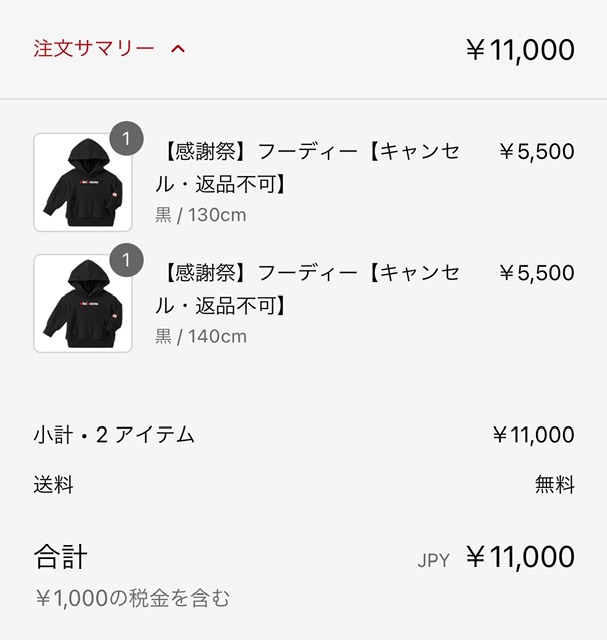Click the 140cm black hoodie thumbnail
The image size is (607, 640).
point(83,303)
